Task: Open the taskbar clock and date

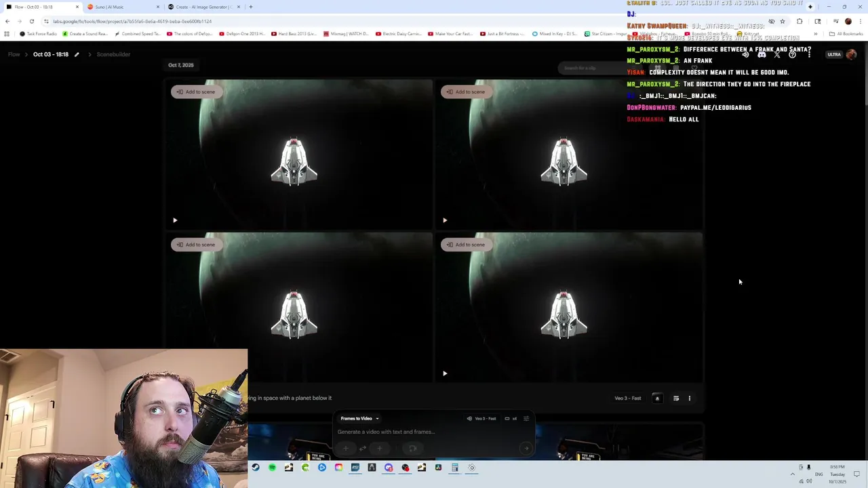Action: coord(837,474)
